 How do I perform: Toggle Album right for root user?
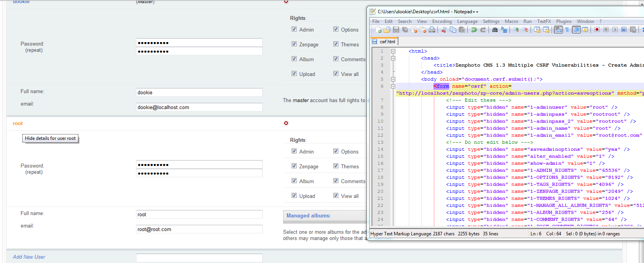click(294, 181)
